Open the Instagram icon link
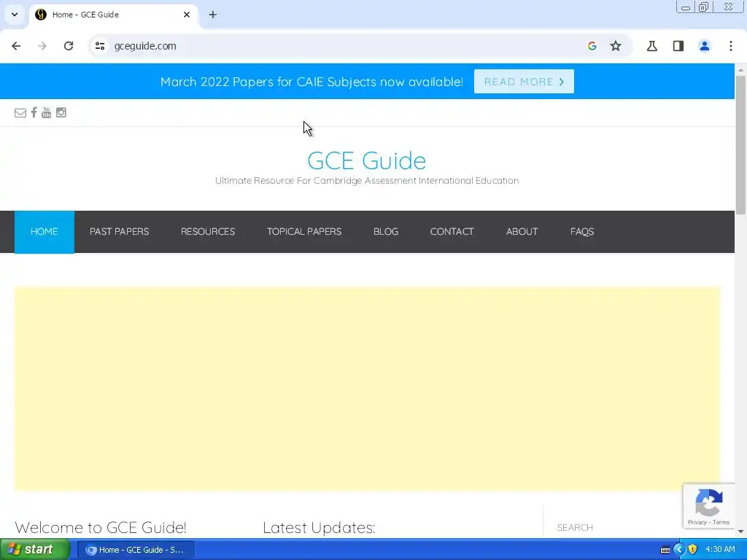 click(61, 112)
